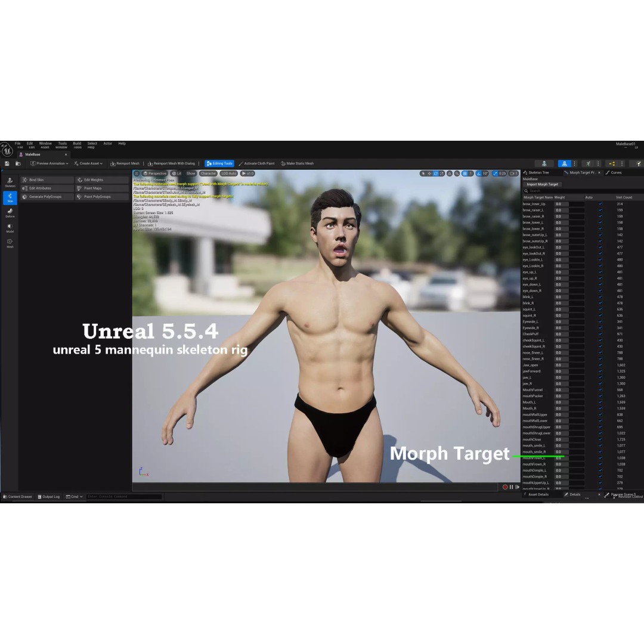Viewport: 644px width, 644px height.
Task: Choose the Translate gizmo tool in viewport
Action: tap(429, 174)
